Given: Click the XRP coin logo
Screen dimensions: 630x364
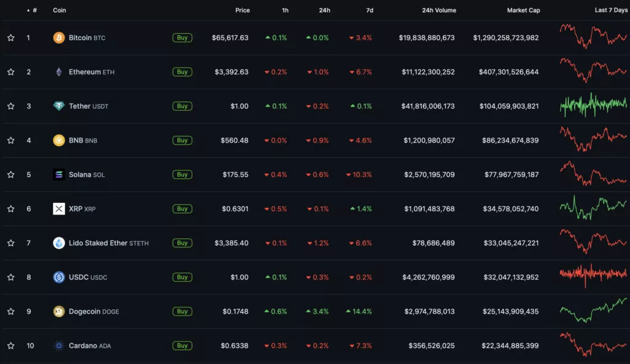Looking at the screenshot, I should tap(58, 208).
